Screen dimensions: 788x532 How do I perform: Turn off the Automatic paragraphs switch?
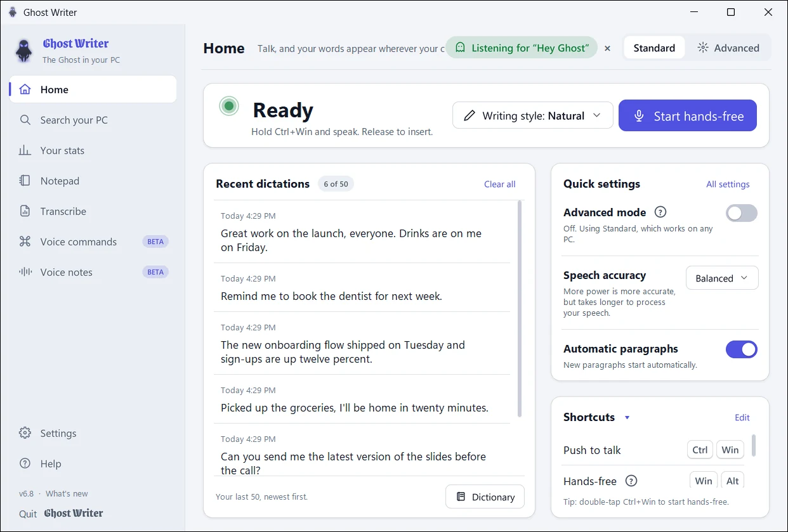742,349
